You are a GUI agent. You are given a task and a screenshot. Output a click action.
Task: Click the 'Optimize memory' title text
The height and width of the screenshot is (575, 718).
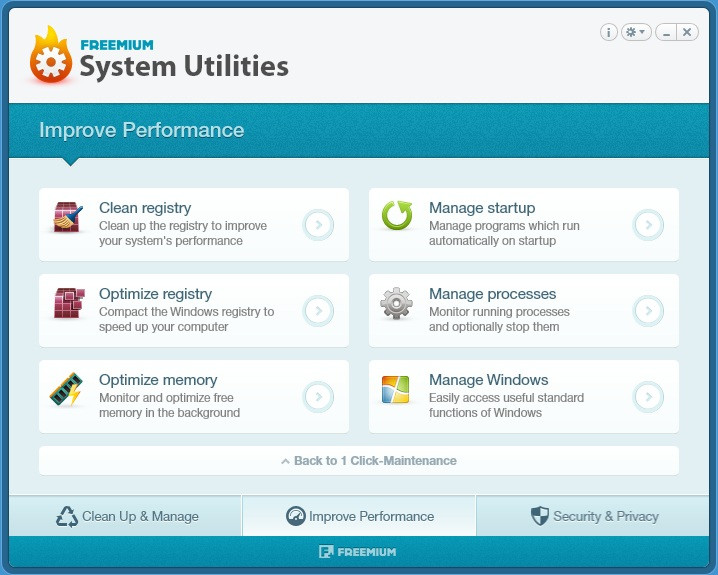[158, 380]
